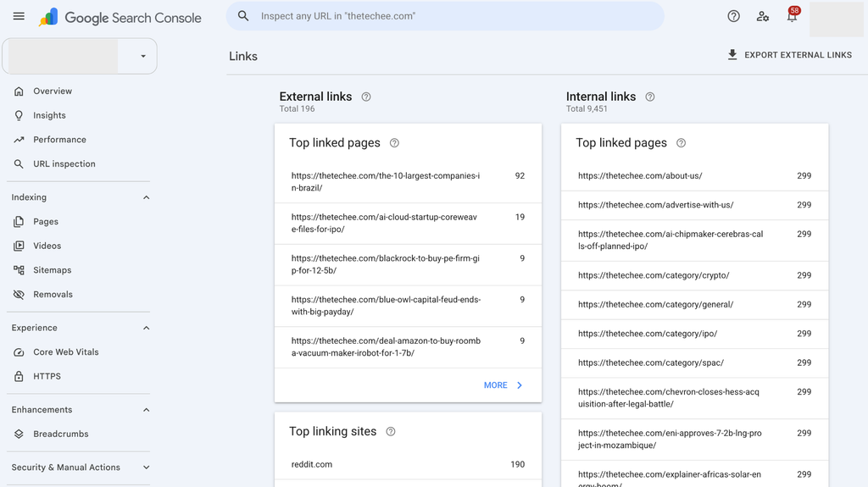868x487 pixels.
Task: Click the HTTPS lock icon
Action: pos(19,376)
